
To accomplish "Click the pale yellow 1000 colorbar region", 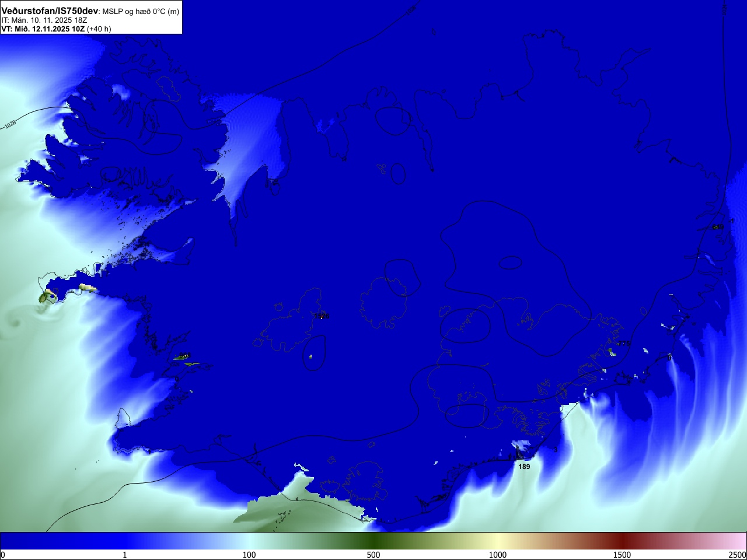I will pos(498,541).
